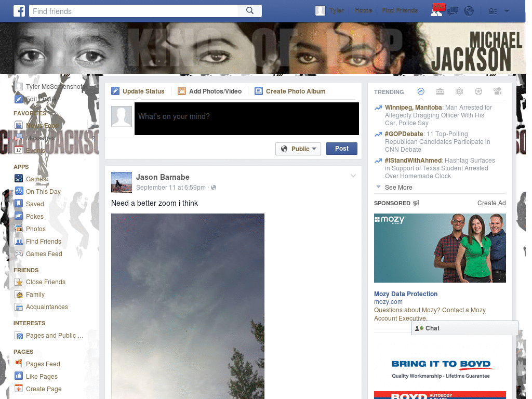Open Privacy Shortcuts padlock menu

click(493, 10)
